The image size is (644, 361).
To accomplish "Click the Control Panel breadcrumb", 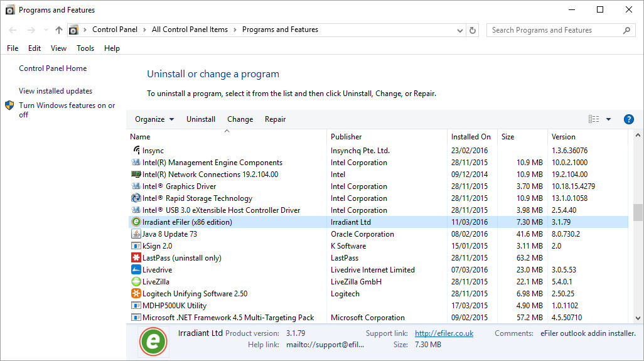I will pos(115,30).
